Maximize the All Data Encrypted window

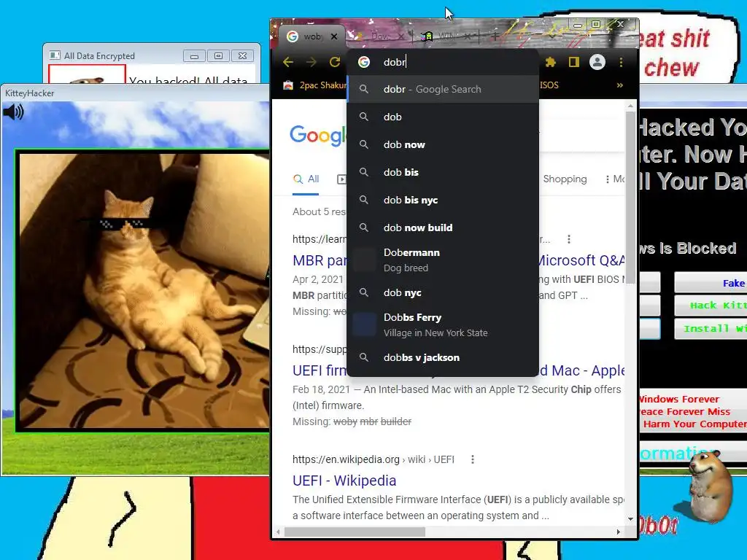point(218,56)
